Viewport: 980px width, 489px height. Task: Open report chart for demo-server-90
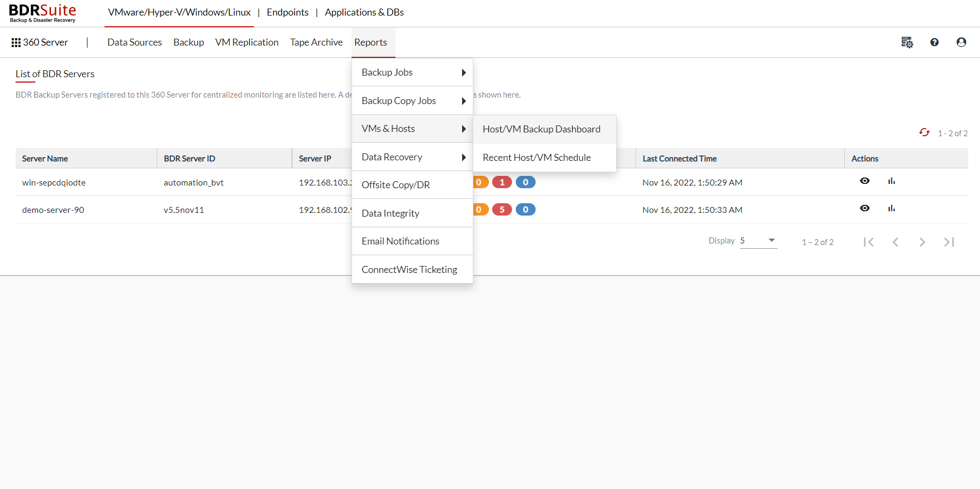pyautogui.click(x=891, y=209)
